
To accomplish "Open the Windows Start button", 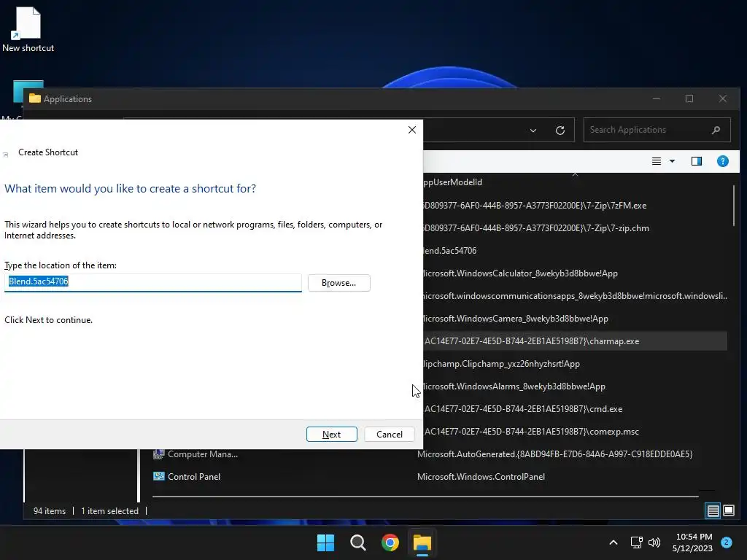I will click(x=326, y=542).
